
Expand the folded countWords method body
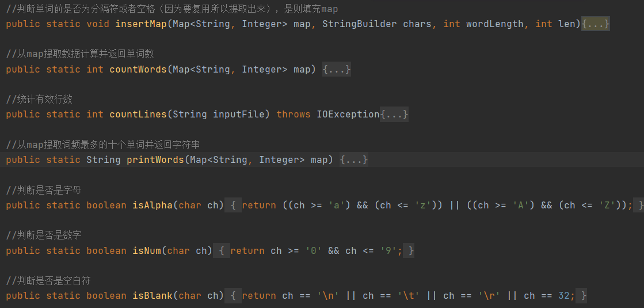point(337,70)
